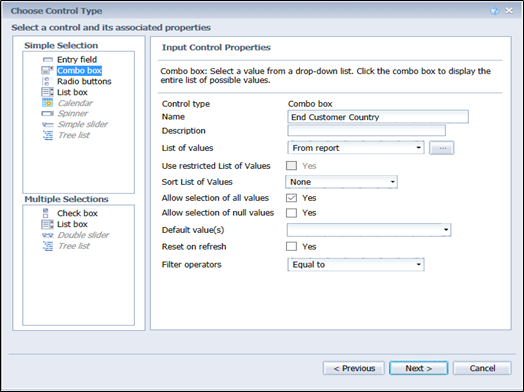Select Entry field control type
This screenshot has height=392, width=524.
click(77, 60)
